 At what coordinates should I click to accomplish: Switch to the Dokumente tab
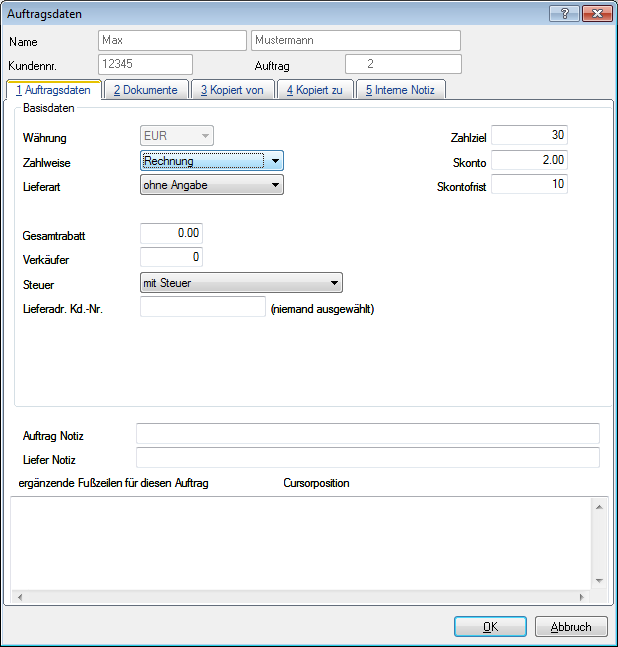pos(145,90)
